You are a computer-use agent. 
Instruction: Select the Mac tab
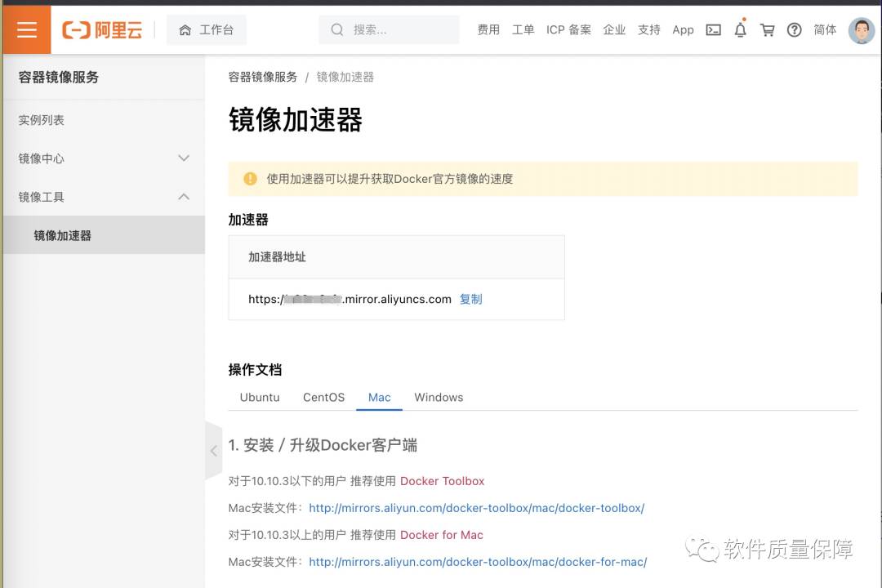point(379,397)
